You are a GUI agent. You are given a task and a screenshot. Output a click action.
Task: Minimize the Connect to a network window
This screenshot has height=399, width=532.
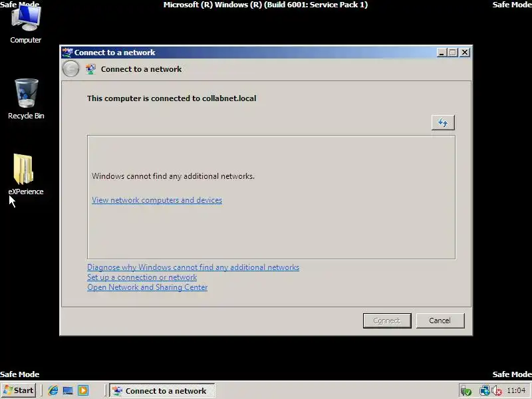442,53
